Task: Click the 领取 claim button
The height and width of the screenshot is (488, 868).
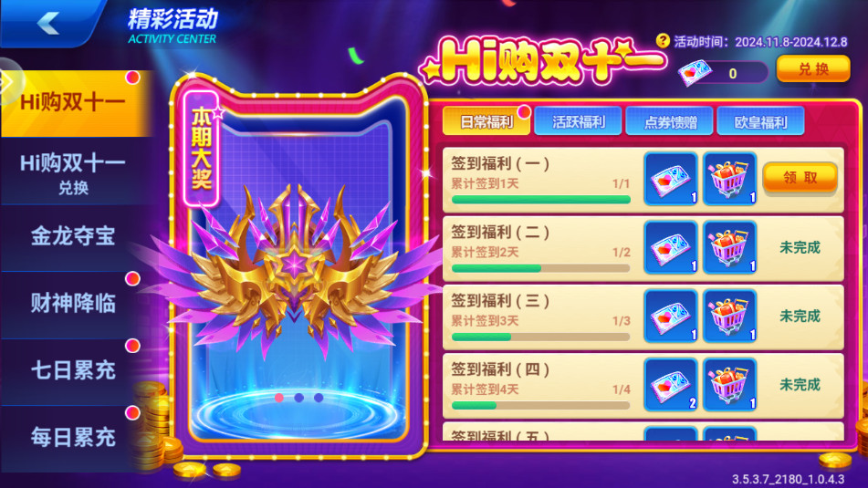Action: pyautogui.click(x=800, y=177)
